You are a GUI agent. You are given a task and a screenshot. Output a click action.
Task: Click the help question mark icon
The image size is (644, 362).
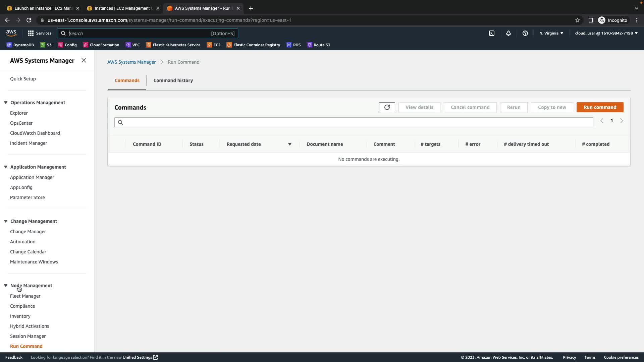[x=525, y=33]
